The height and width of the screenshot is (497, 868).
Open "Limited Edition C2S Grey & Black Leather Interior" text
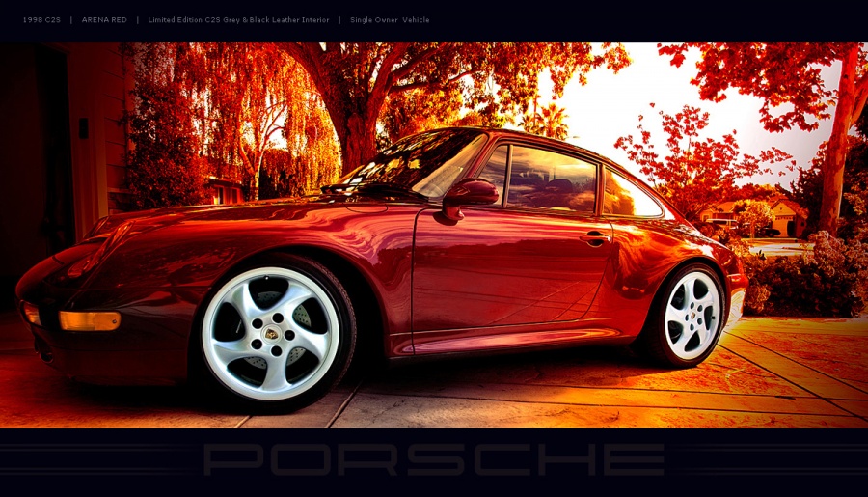(238, 20)
